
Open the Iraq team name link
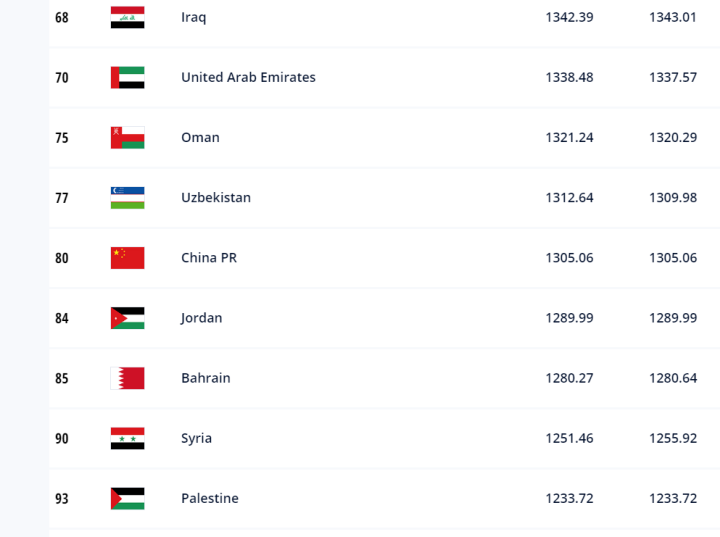tap(194, 17)
